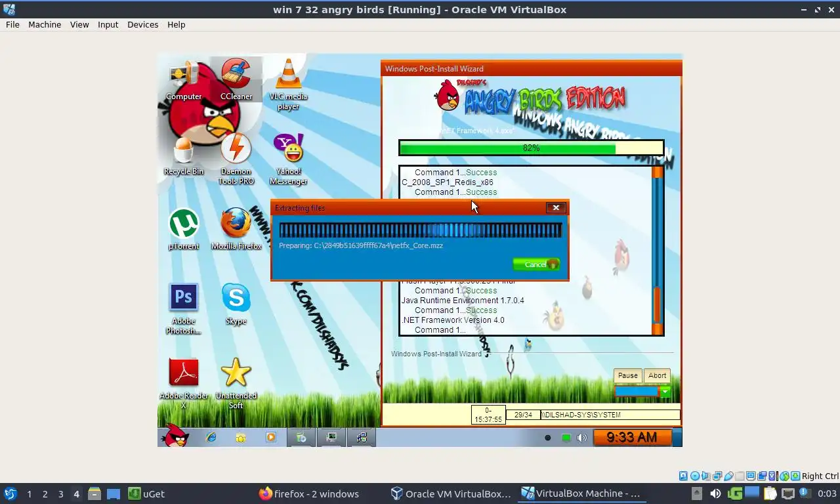
Task: Click the host file manager panel icon
Action: tap(94, 493)
